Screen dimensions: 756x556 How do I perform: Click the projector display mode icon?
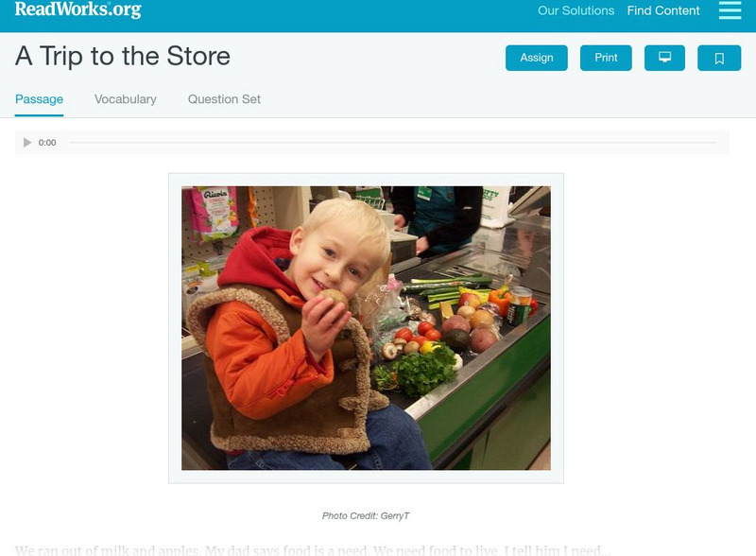pyautogui.click(x=664, y=58)
